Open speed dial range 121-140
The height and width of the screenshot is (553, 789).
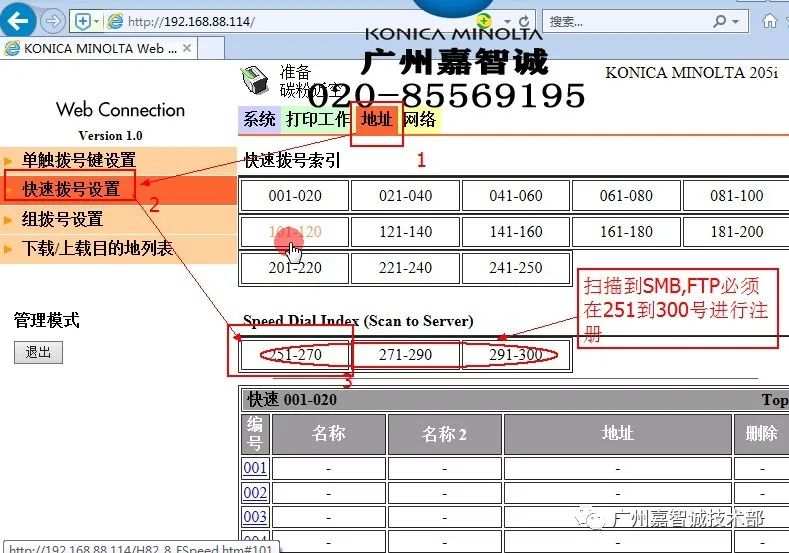point(406,231)
